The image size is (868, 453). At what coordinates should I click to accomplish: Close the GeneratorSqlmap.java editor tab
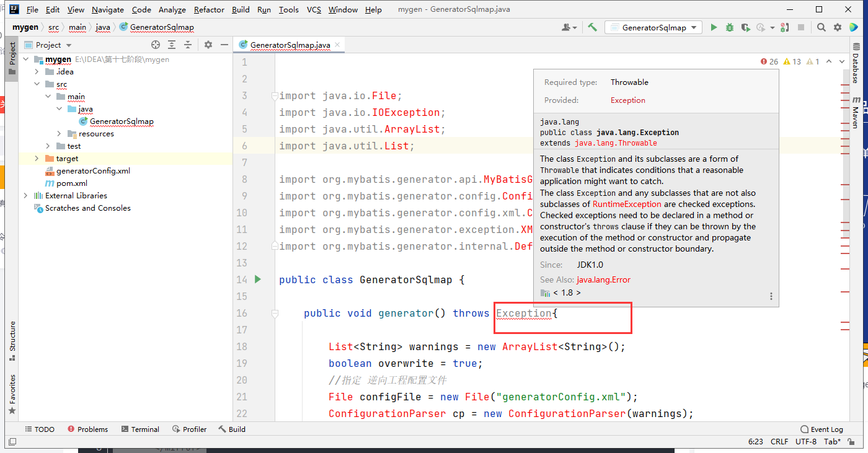[337, 45]
